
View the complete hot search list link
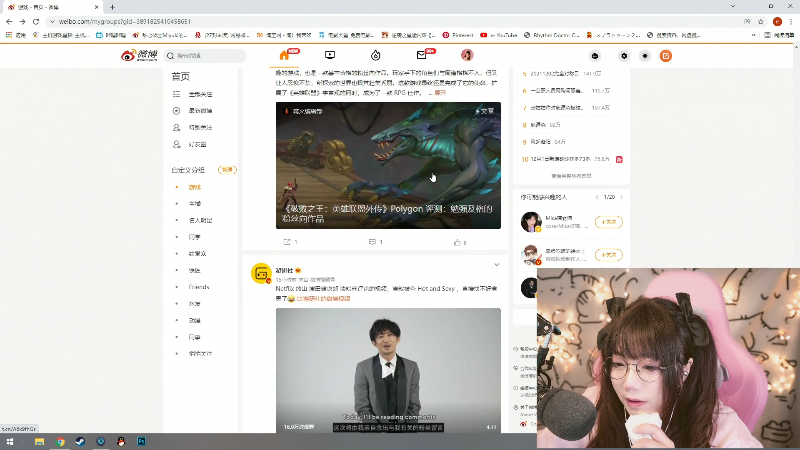coord(571,176)
